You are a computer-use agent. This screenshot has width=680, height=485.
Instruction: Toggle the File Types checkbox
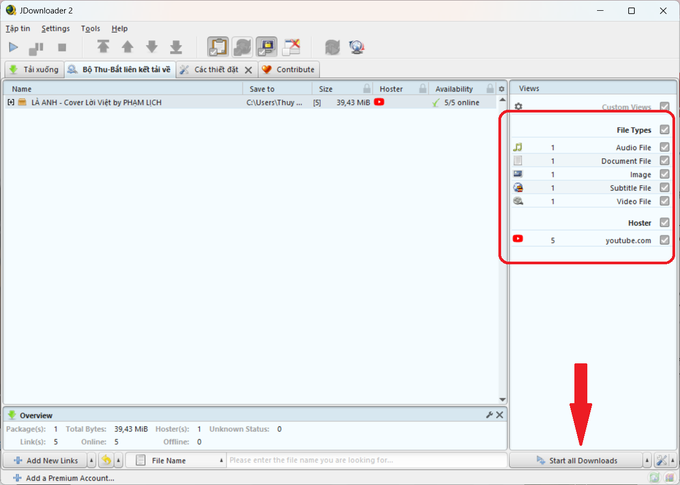664,130
